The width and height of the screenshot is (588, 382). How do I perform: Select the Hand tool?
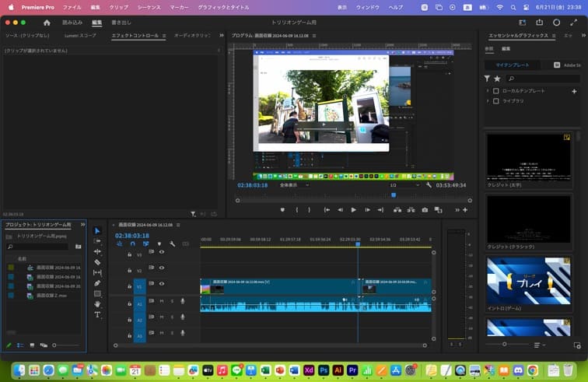click(x=97, y=304)
